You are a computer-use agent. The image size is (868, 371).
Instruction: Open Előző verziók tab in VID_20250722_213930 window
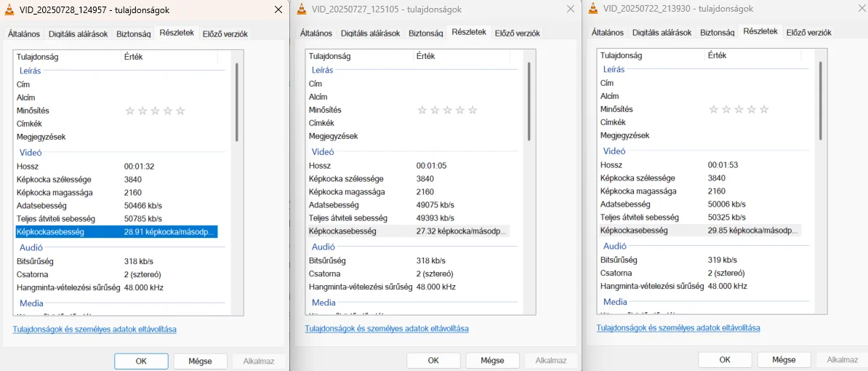click(x=808, y=33)
